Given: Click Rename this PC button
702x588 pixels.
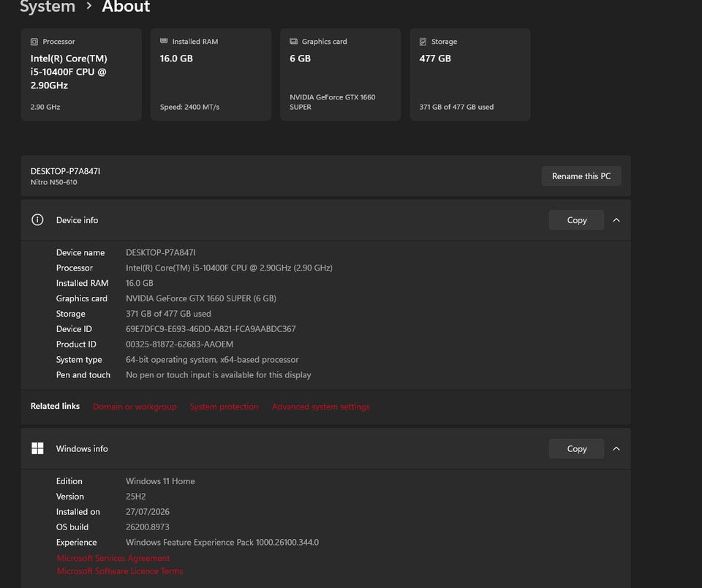Looking at the screenshot, I should [x=581, y=176].
